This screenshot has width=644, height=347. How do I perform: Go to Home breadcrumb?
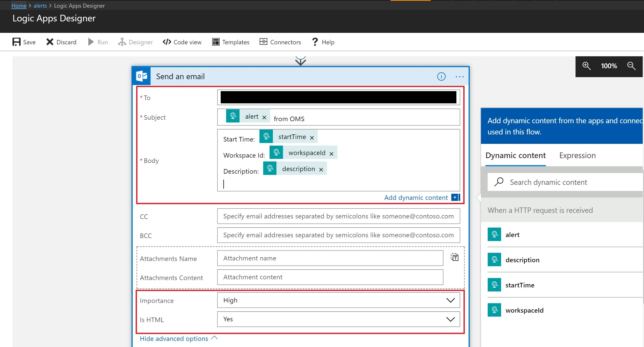[19, 6]
